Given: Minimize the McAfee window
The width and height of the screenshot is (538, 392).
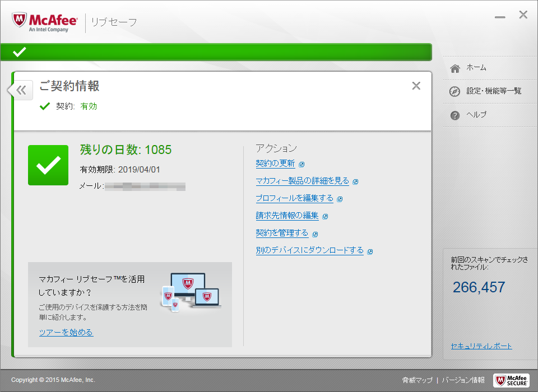Looking at the screenshot, I should 500,17.
